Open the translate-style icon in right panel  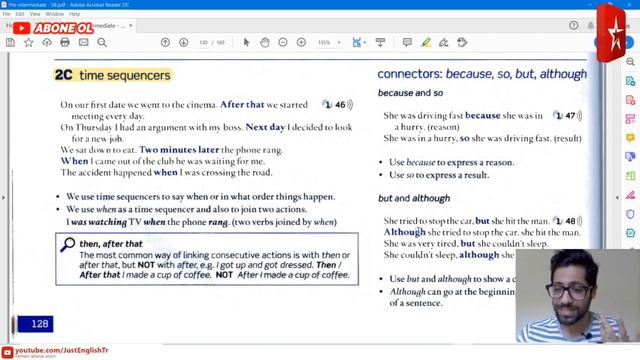(630, 157)
